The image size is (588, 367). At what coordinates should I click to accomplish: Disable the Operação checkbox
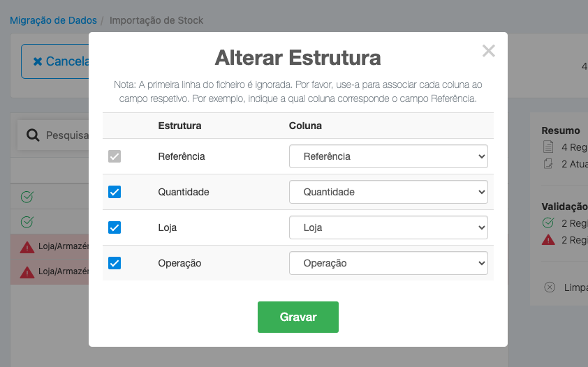115,263
